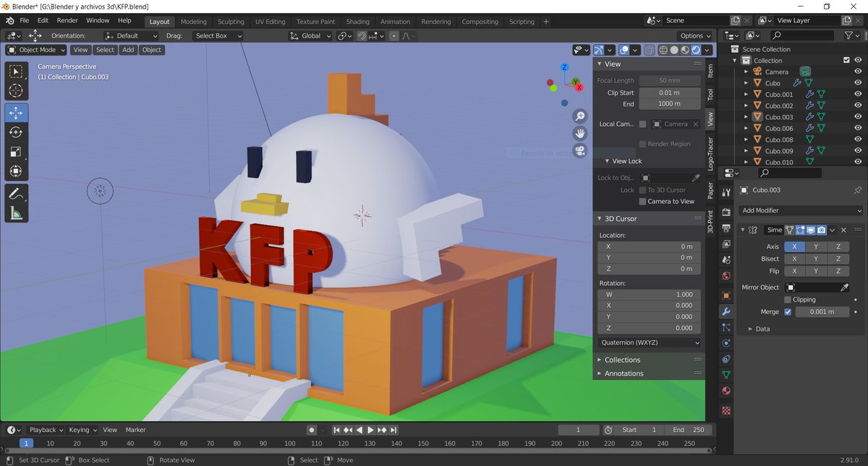The image size is (868, 466).
Task: Click the eyedropper next to Mirror Object
Action: tap(844, 287)
